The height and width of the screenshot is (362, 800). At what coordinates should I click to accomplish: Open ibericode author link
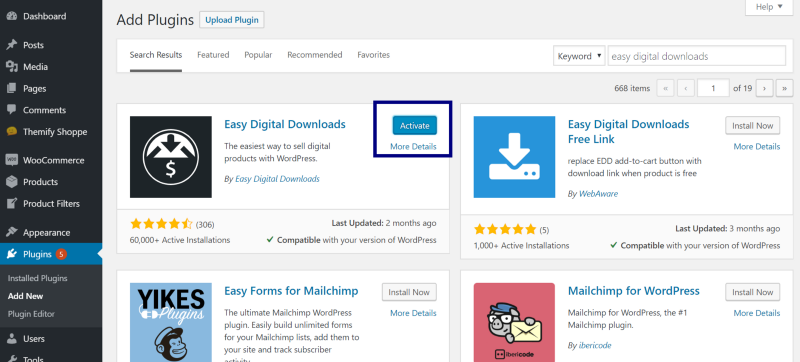(595, 345)
